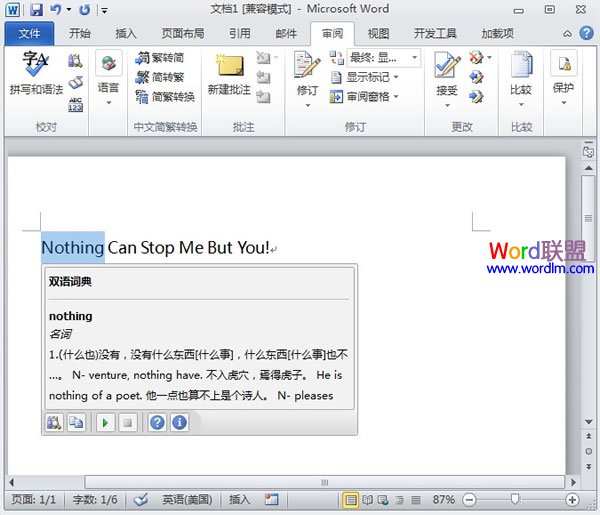Go to the Previous Comment icon

click(x=263, y=77)
